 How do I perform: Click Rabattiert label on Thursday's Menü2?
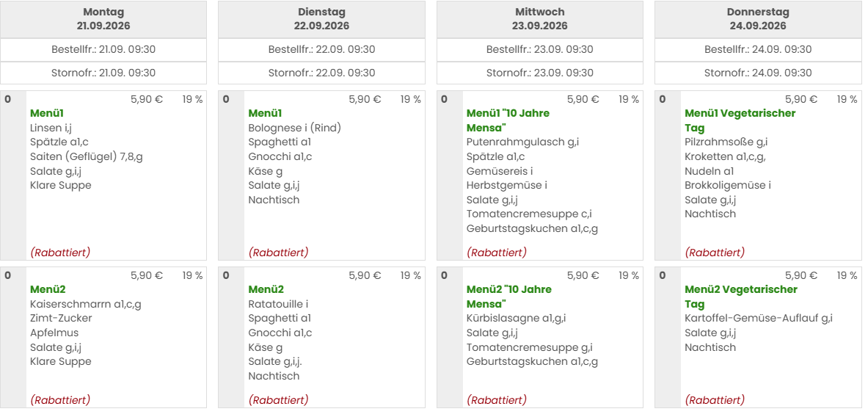pyautogui.click(x=715, y=400)
